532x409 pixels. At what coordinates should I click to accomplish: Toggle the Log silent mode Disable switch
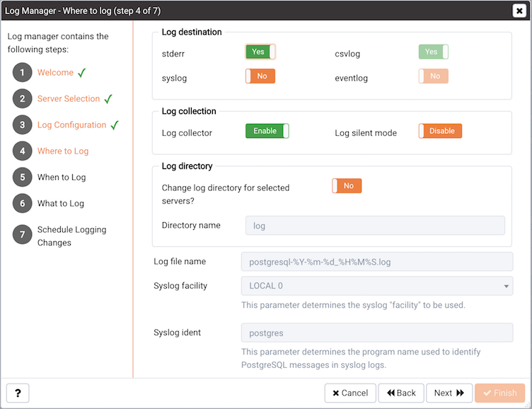click(x=440, y=131)
